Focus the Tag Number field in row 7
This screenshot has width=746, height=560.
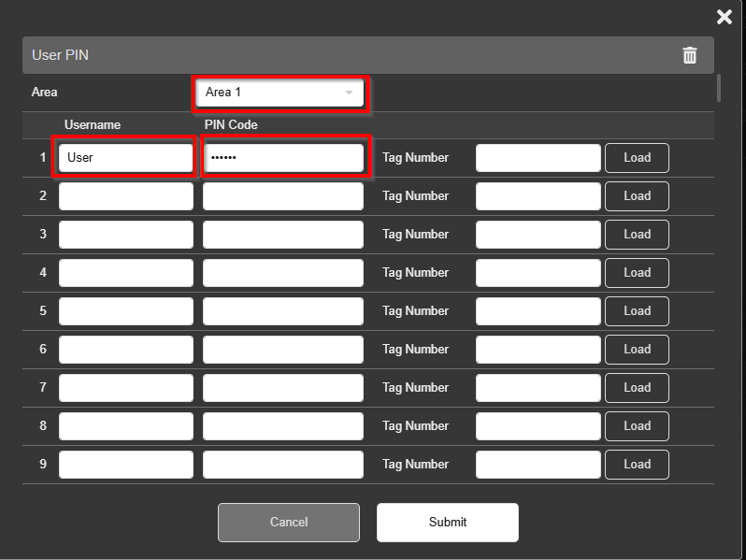click(x=538, y=388)
